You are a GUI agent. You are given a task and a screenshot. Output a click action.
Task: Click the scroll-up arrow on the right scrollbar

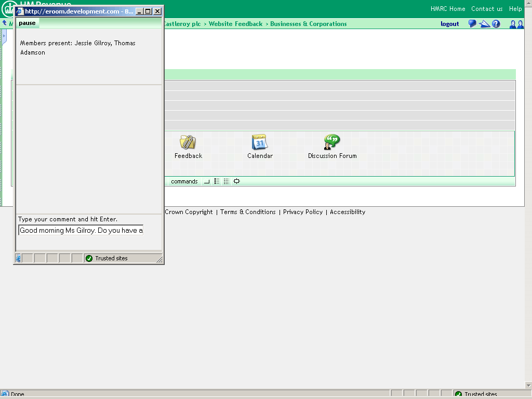click(528, 3)
